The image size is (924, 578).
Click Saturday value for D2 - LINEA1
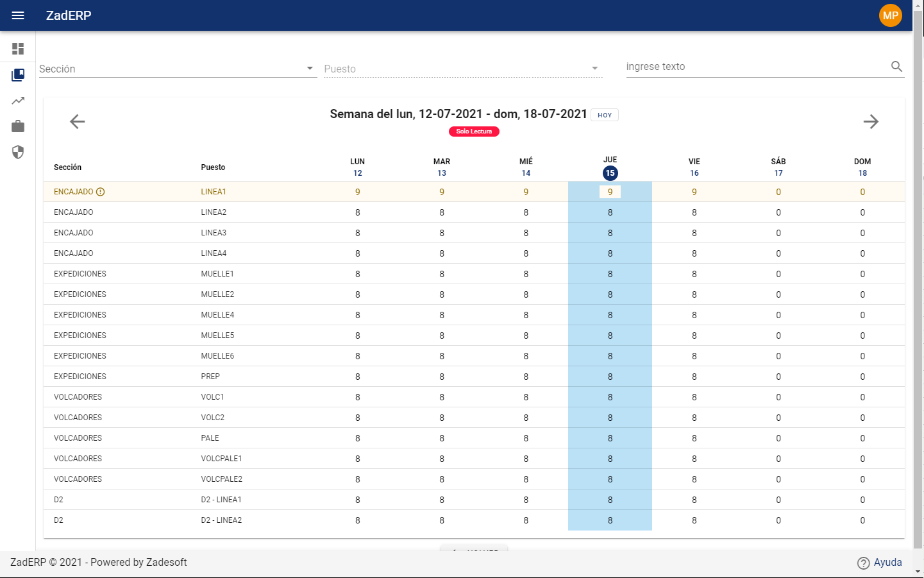pyautogui.click(x=778, y=500)
